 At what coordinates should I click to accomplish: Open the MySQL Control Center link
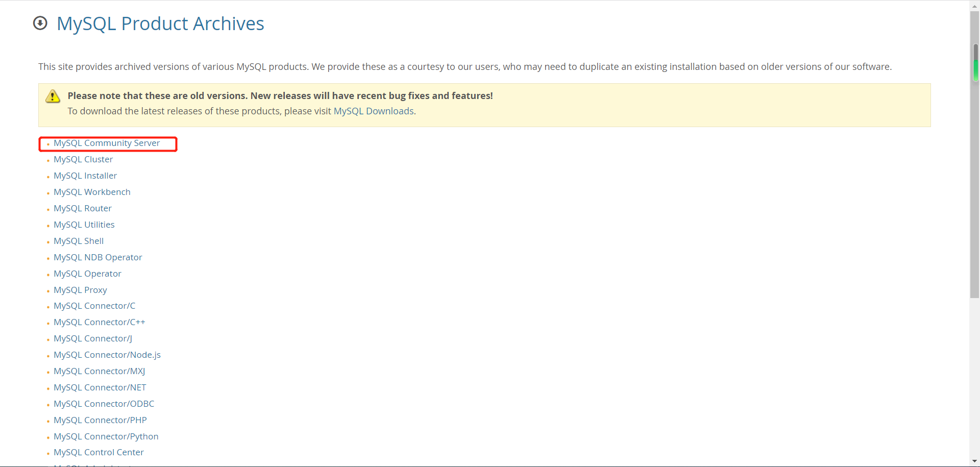click(x=99, y=453)
